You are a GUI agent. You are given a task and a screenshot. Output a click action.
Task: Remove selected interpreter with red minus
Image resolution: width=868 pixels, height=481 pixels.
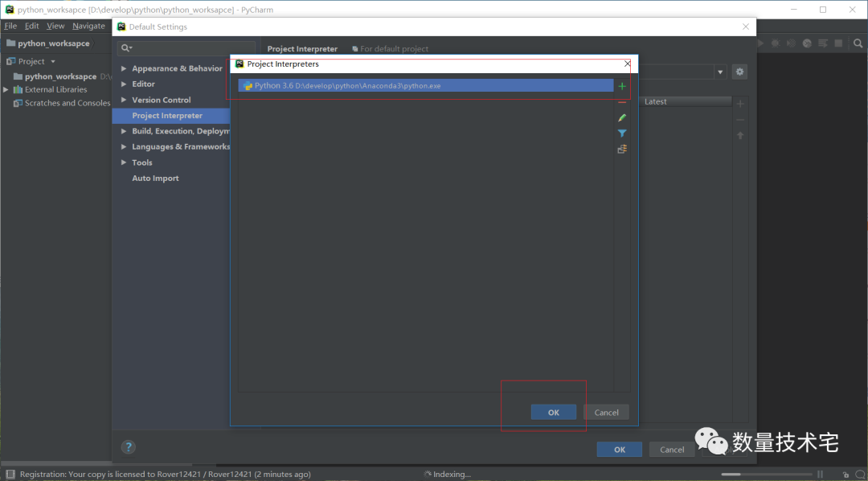(621, 102)
